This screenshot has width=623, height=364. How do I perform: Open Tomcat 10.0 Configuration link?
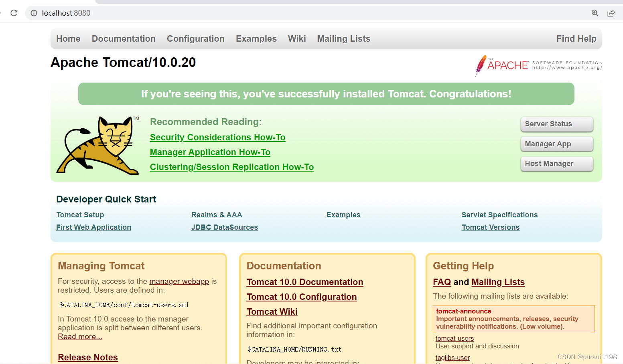pos(302,297)
